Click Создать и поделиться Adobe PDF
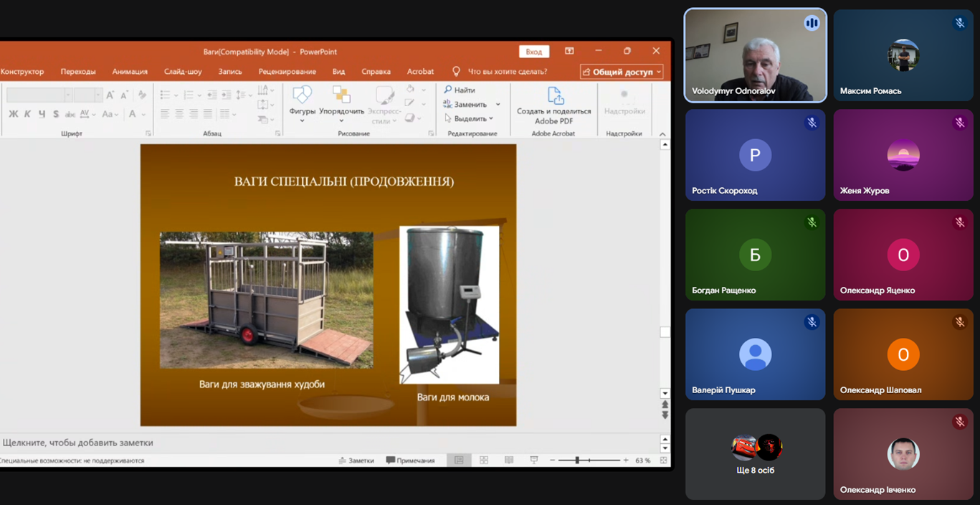980x505 pixels. coord(553,105)
